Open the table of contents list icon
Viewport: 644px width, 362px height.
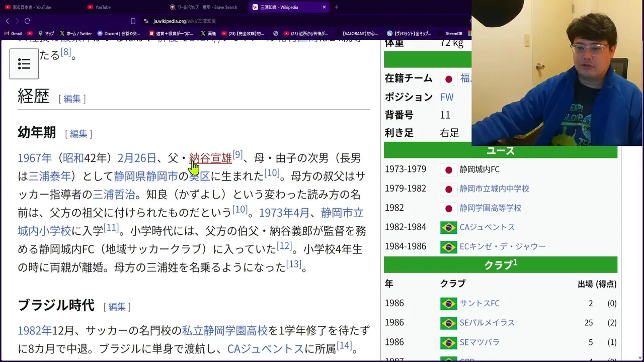tap(24, 64)
